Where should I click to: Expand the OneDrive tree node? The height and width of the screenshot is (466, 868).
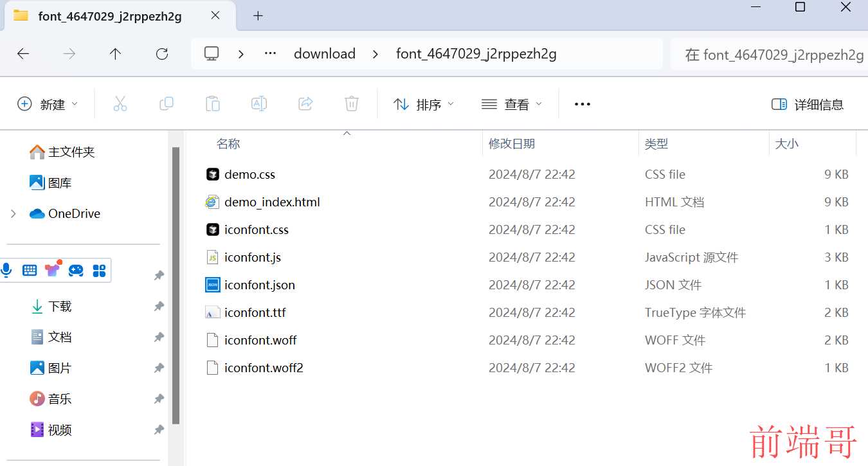[13, 213]
